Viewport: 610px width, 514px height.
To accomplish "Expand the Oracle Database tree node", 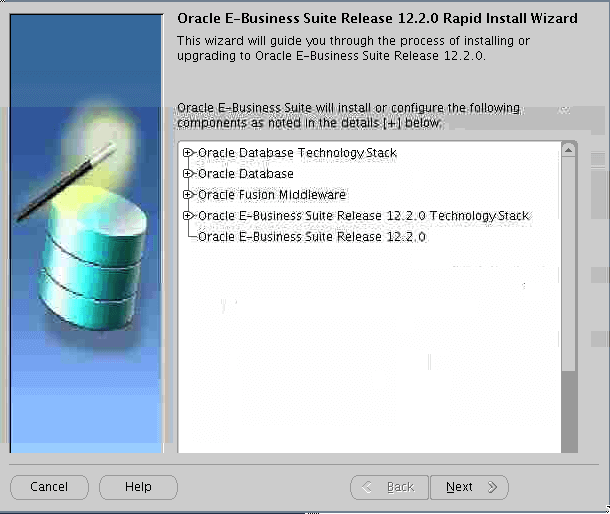I will point(187,174).
